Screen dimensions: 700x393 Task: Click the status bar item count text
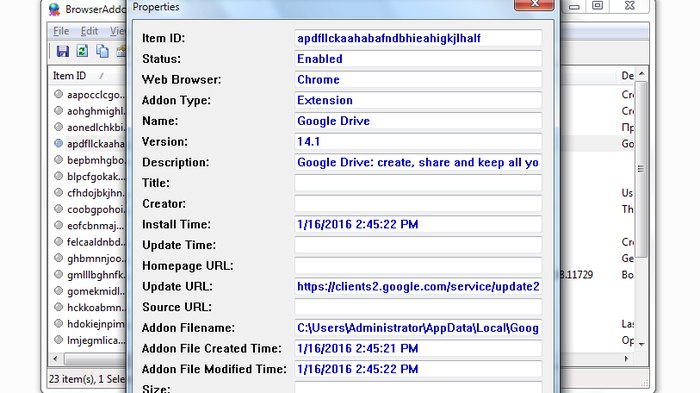coord(87,379)
